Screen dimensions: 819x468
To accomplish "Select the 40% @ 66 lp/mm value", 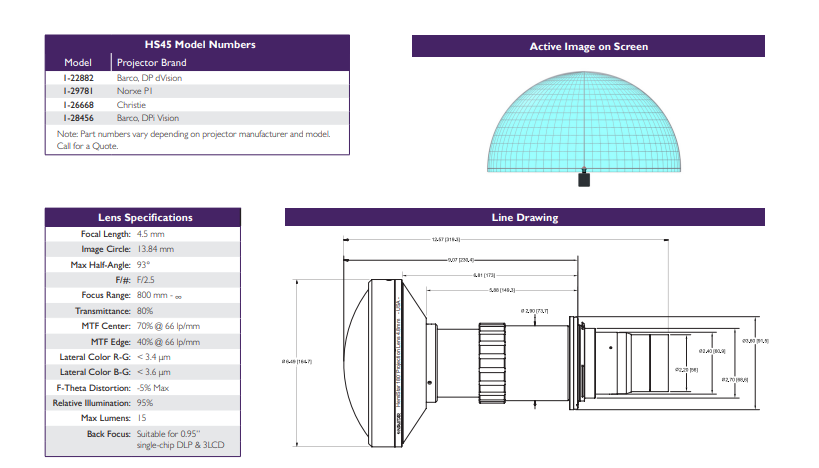I will 168,342.
